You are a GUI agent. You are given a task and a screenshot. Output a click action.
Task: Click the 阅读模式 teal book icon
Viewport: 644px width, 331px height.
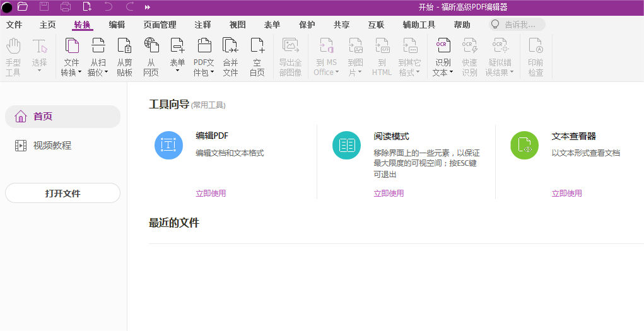tap(346, 146)
